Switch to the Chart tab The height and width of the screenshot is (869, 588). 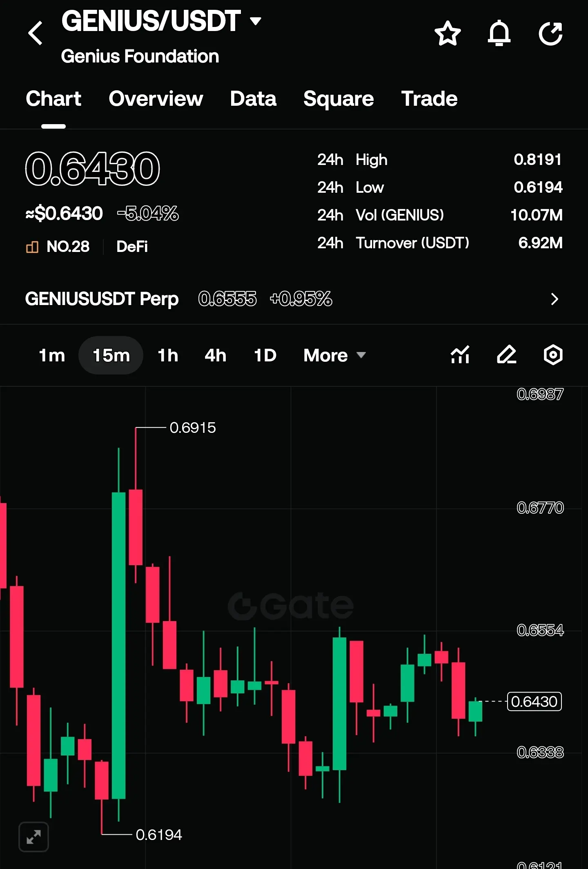[x=53, y=99]
